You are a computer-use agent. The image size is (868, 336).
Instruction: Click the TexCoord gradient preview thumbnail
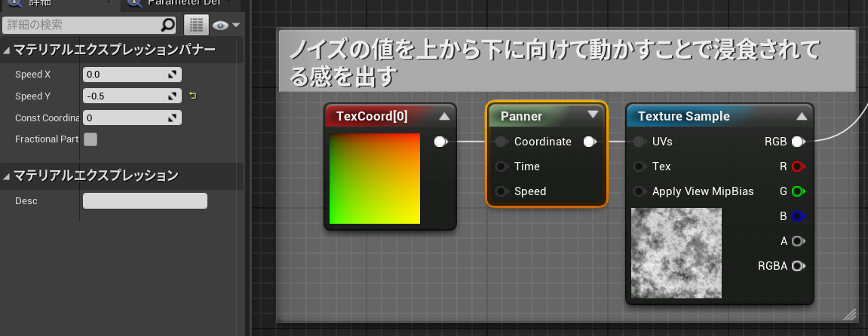375,179
